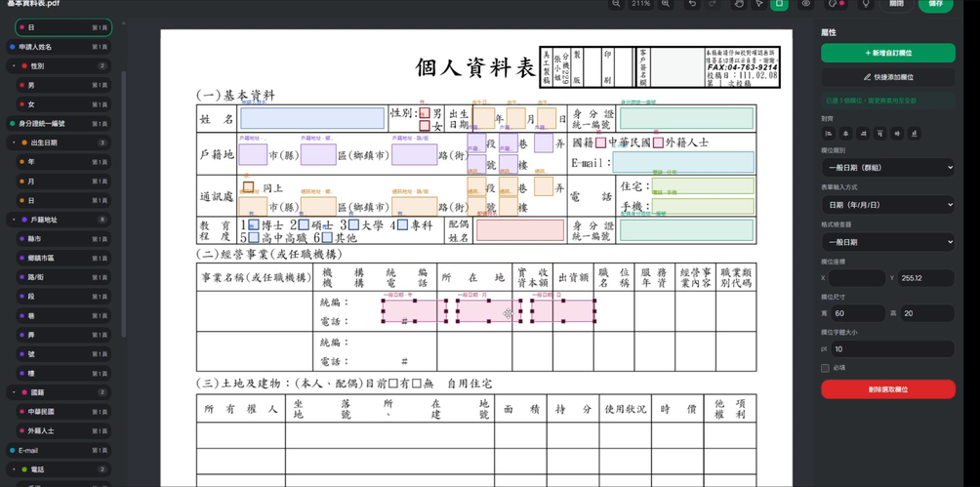Collapse the 電話 group in field list
Screen dimensions: 980x487
(x=14, y=469)
